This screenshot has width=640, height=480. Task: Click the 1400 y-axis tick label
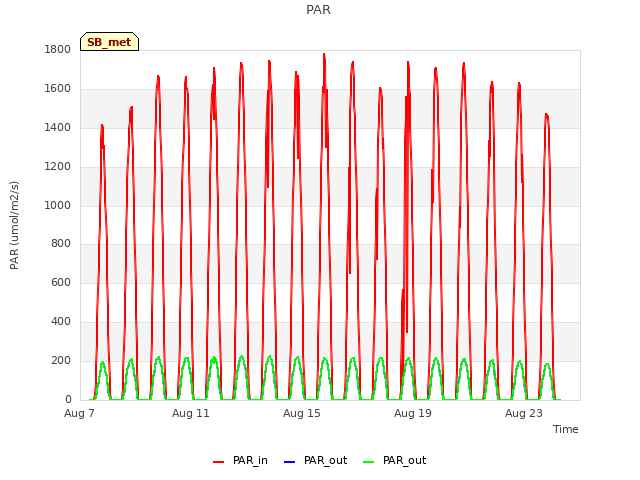point(58,128)
